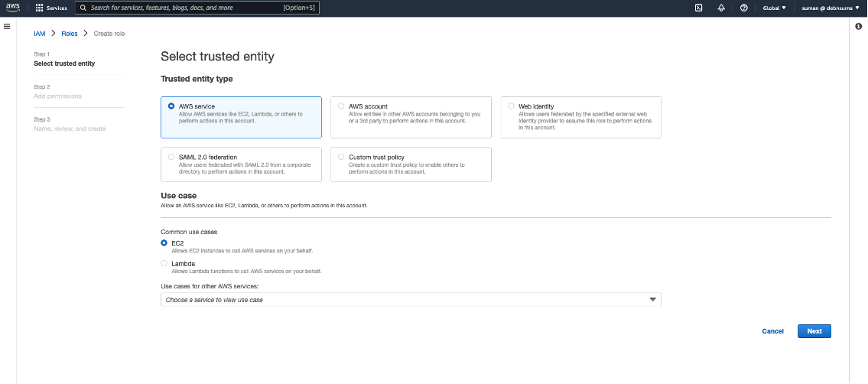
Task: Open the Global region dropdown
Action: click(774, 8)
